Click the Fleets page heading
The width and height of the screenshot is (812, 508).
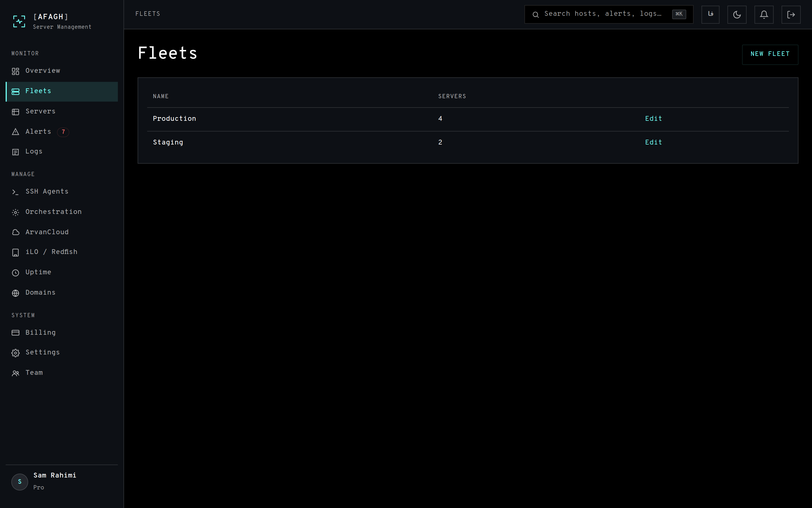tap(167, 53)
